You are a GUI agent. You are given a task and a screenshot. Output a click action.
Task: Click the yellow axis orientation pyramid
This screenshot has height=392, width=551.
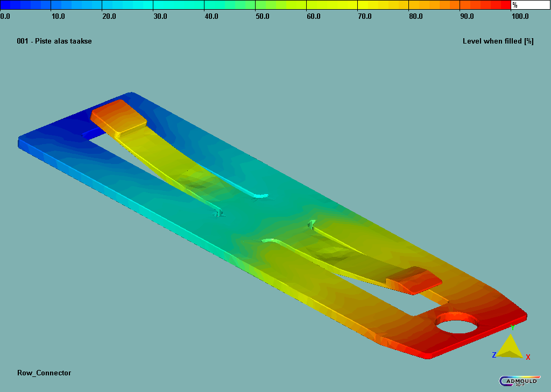(x=509, y=348)
